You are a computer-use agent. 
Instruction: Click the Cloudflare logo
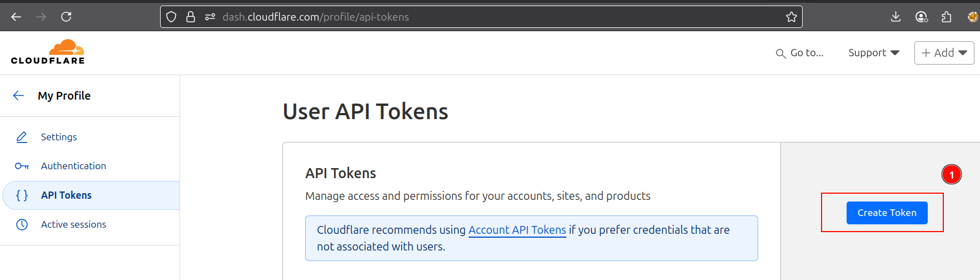[48, 52]
